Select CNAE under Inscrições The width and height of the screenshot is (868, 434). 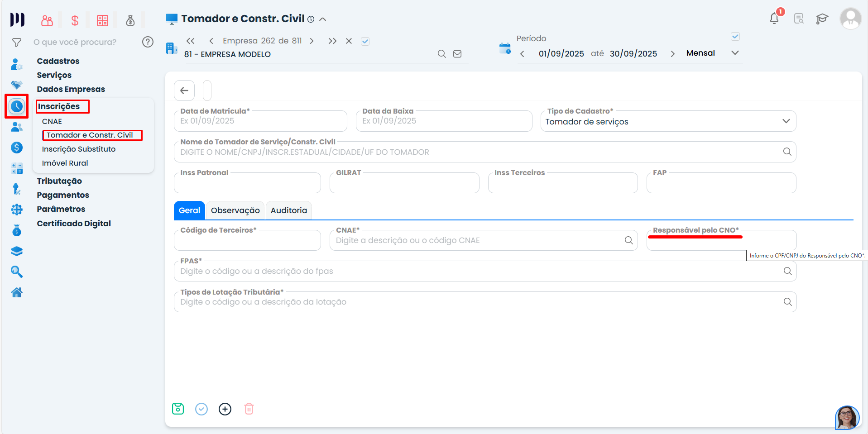(52, 121)
